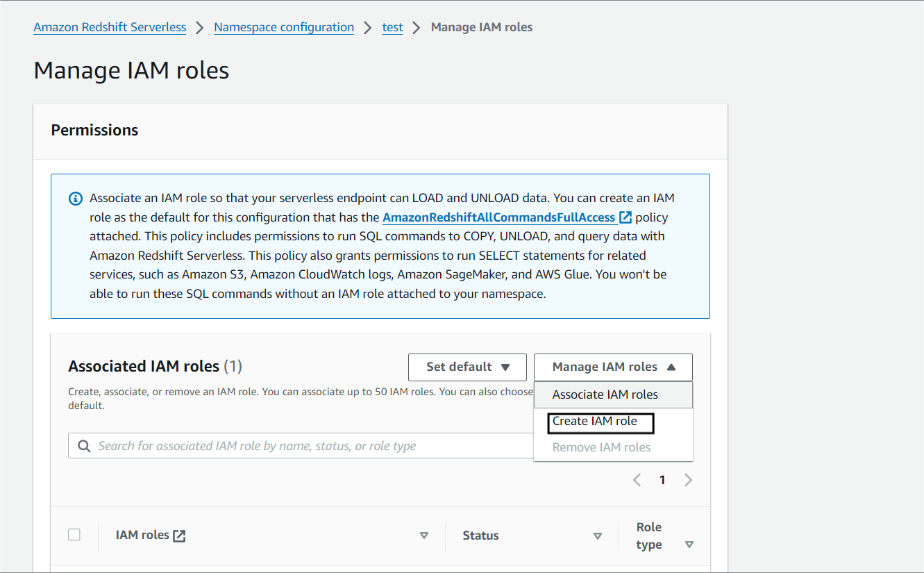Go to the previous page of roles
Viewport: 924px width, 573px height.
click(x=637, y=480)
